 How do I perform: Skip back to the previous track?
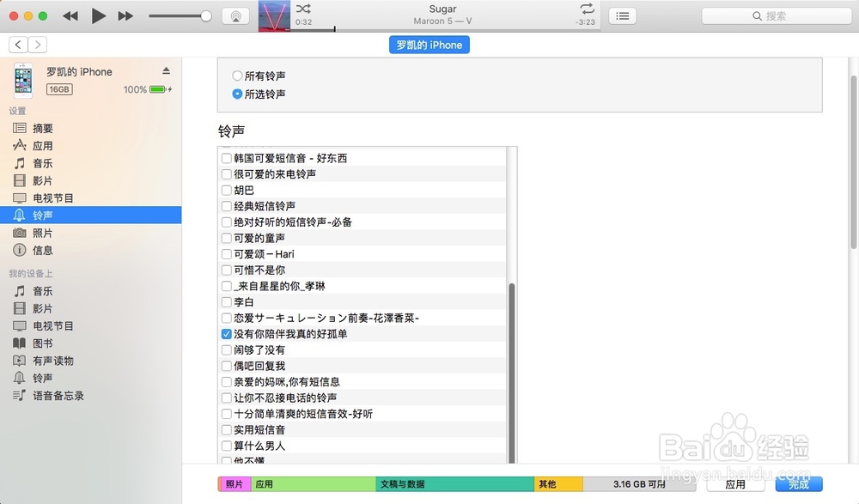(70, 16)
